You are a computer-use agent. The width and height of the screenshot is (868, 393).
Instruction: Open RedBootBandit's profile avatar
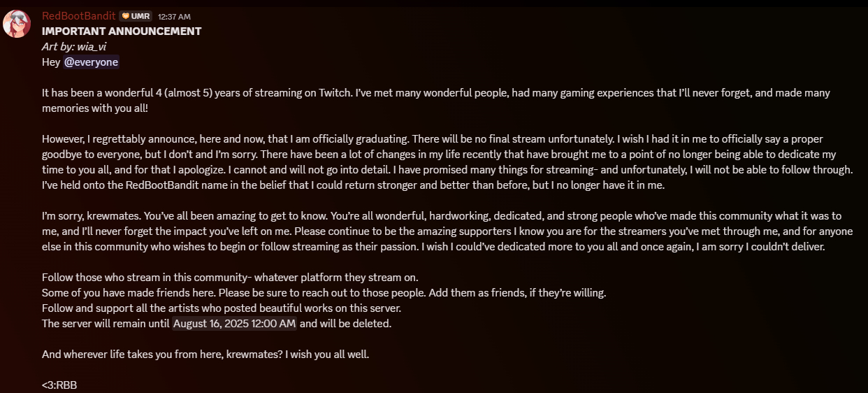click(x=17, y=24)
